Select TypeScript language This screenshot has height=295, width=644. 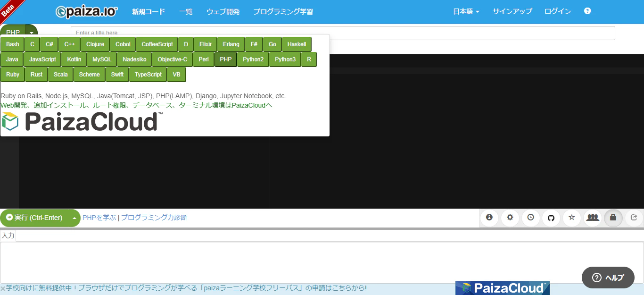148,75
